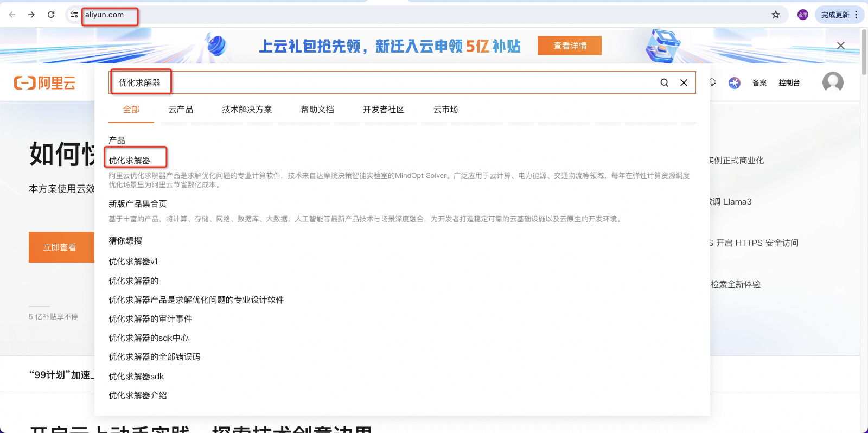Close the top promotional banner
The width and height of the screenshot is (868, 433).
(841, 46)
